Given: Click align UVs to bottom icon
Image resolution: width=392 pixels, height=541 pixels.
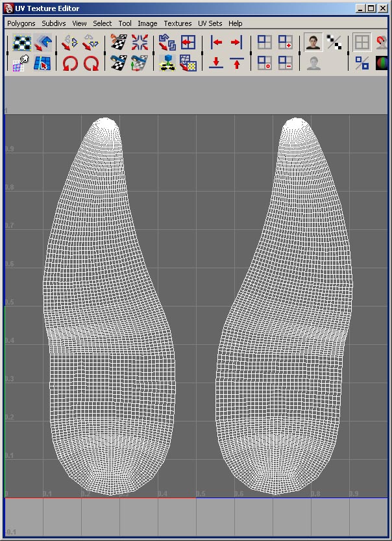Looking at the screenshot, I should point(217,64).
